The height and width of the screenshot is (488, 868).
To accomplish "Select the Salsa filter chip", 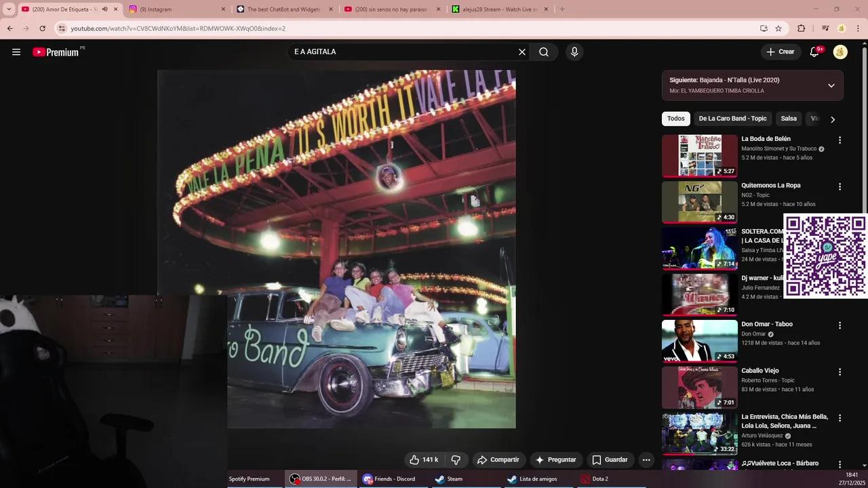I will (x=789, y=119).
